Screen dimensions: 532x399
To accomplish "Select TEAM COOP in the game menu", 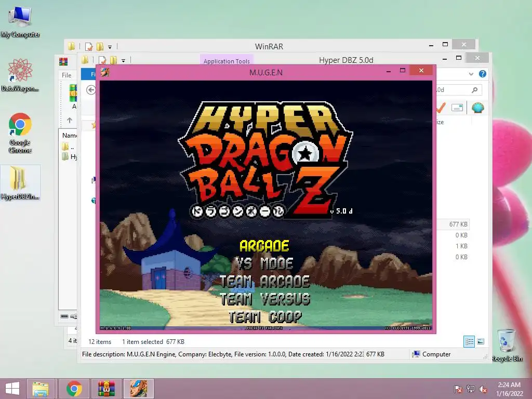I will 265,317.
